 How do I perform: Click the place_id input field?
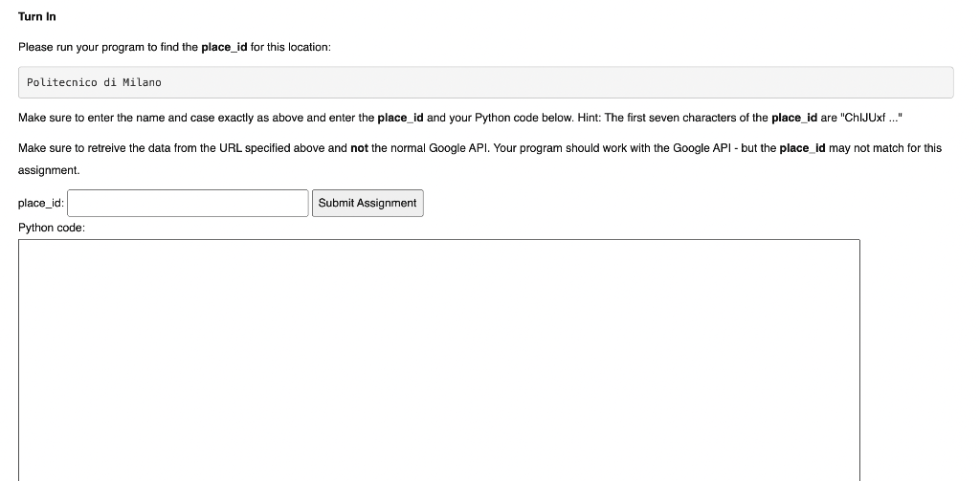click(188, 203)
